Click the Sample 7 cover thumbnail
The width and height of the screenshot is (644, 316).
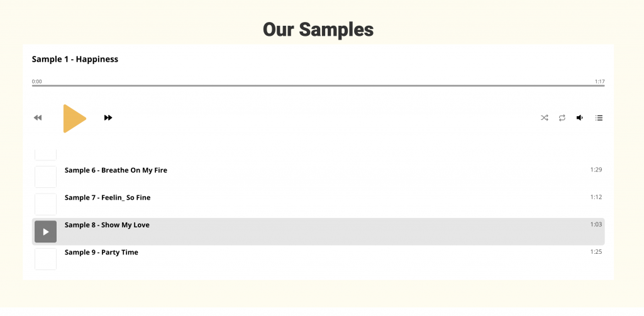45,204
